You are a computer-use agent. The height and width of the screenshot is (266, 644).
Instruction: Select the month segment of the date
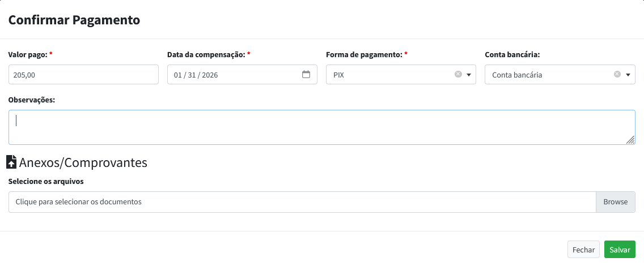pyautogui.click(x=178, y=75)
